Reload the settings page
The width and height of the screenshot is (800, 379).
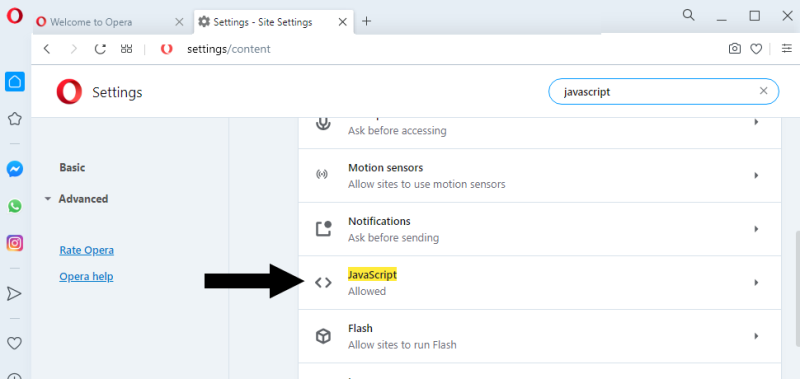point(101,49)
